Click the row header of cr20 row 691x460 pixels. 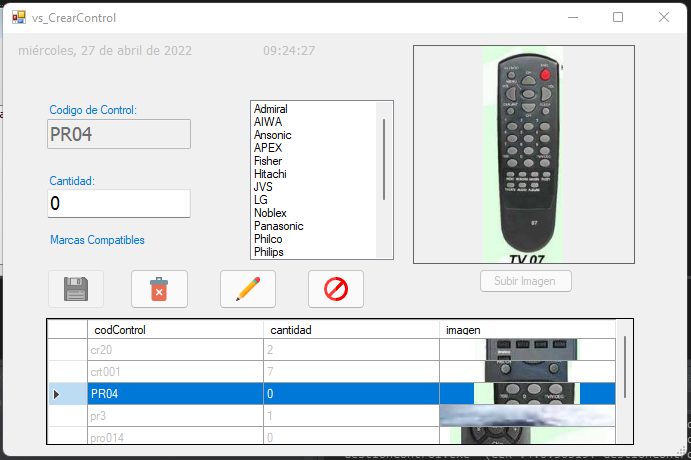[x=67, y=350]
